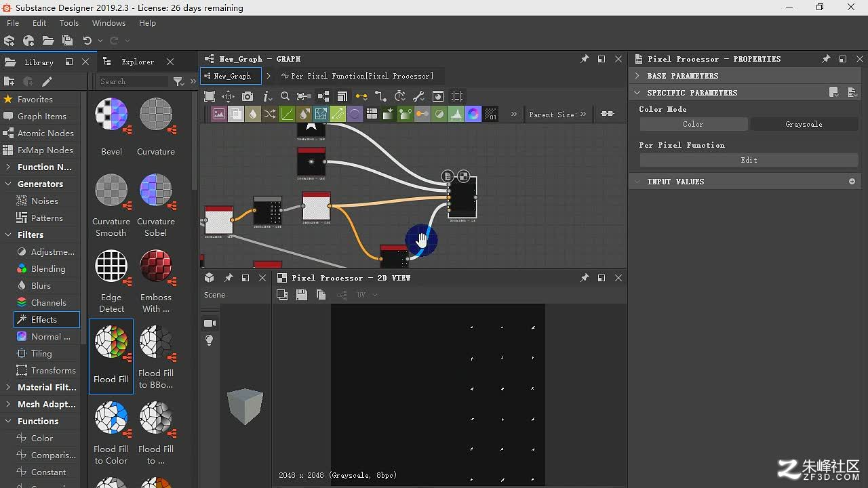Expand the Parent Size overflow chevron
The width and height of the screenshot is (868, 488).
[x=583, y=114]
